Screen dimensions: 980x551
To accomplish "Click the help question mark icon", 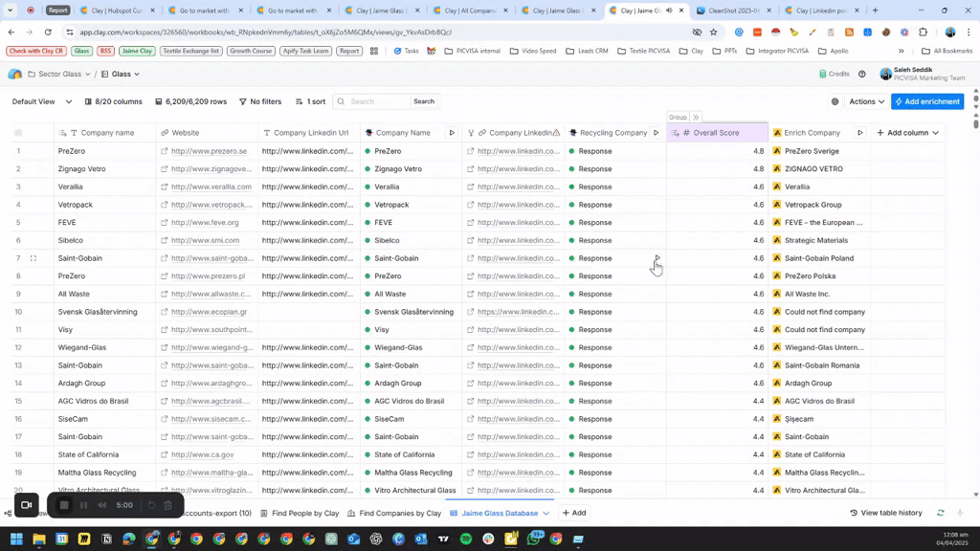I will pos(862,74).
